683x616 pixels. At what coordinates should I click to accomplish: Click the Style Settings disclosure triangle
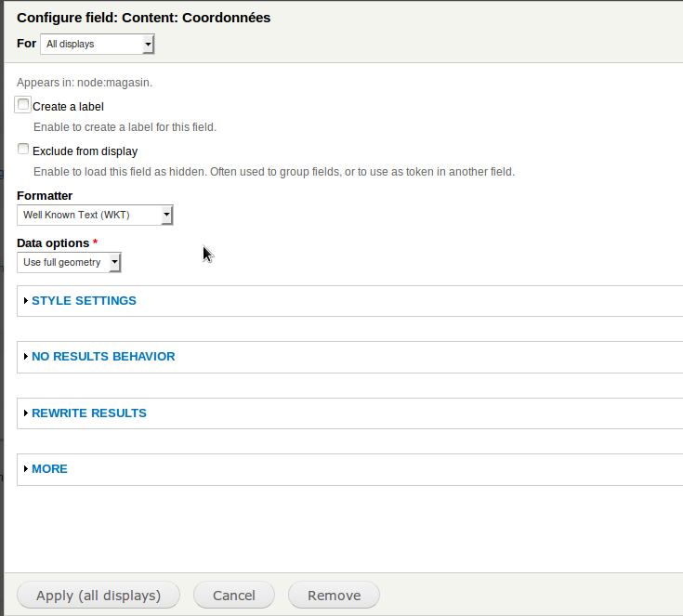(x=26, y=301)
